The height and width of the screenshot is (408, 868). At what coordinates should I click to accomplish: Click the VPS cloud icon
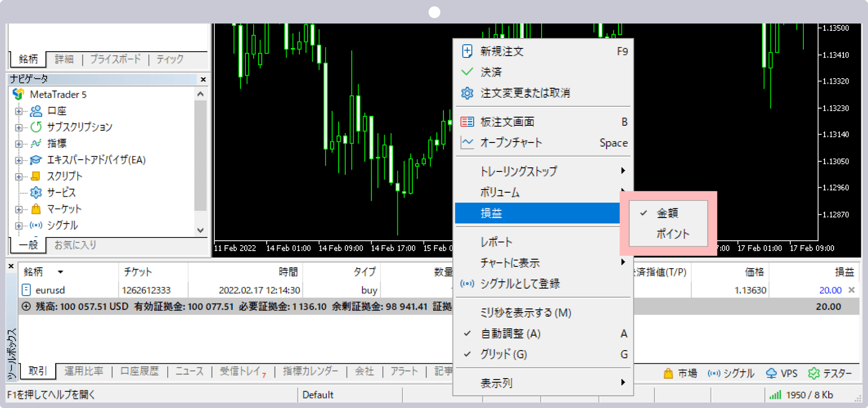(x=771, y=373)
